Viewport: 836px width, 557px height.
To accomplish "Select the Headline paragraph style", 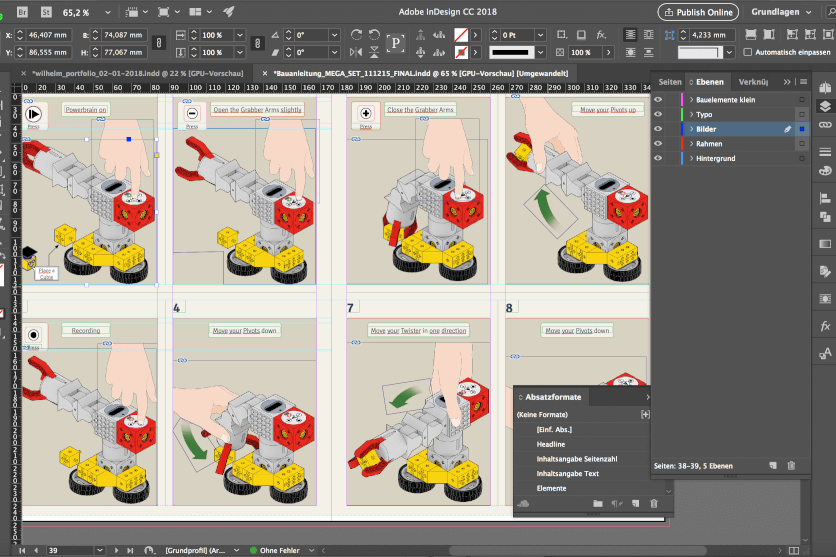I will coord(551,444).
